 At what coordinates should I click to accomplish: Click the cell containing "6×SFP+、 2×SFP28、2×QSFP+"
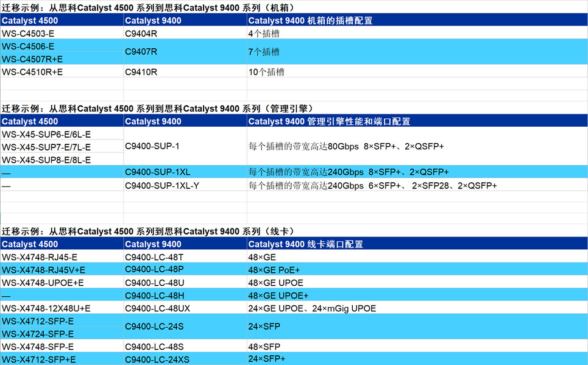pyautogui.click(x=417, y=185)
